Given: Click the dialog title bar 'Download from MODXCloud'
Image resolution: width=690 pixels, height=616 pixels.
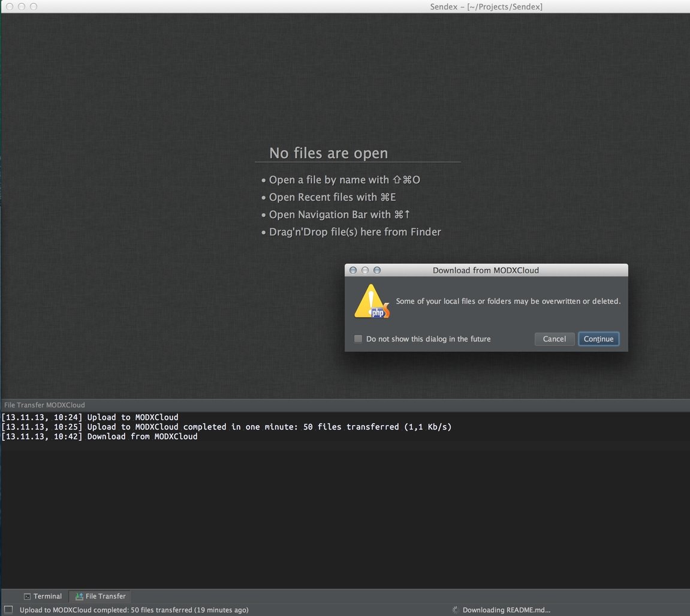Looking at the screenshot, I should pyautogui.click(x=486, y=270).
